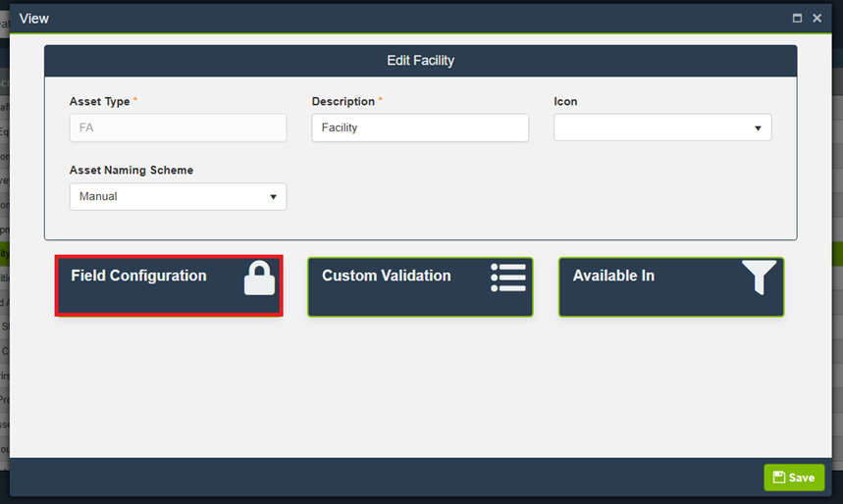This screenshot has width=843, height=504.
Task: Close the View dialog
Action: 817,19
